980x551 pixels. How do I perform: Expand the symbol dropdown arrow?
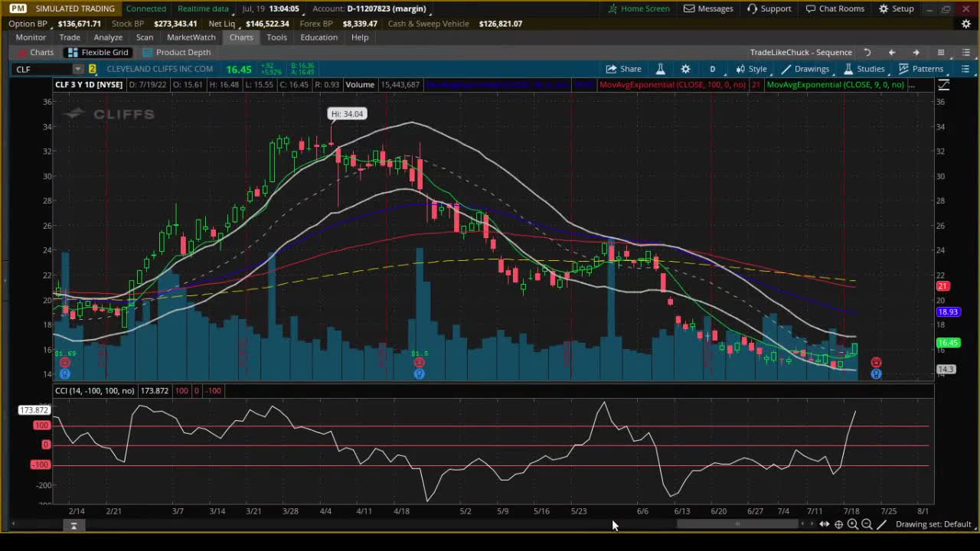click(x=77, y=70)
